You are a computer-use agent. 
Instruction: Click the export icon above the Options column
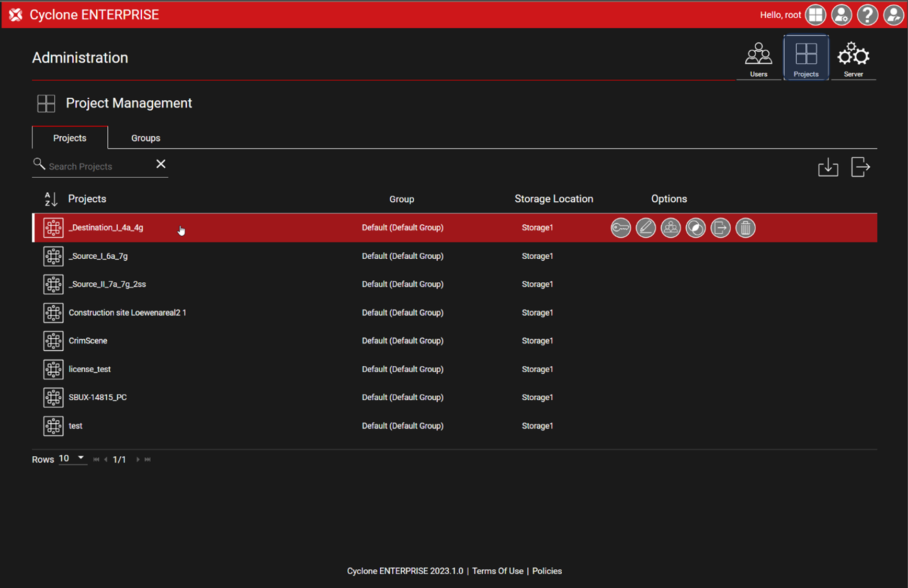tap(860, 167)
